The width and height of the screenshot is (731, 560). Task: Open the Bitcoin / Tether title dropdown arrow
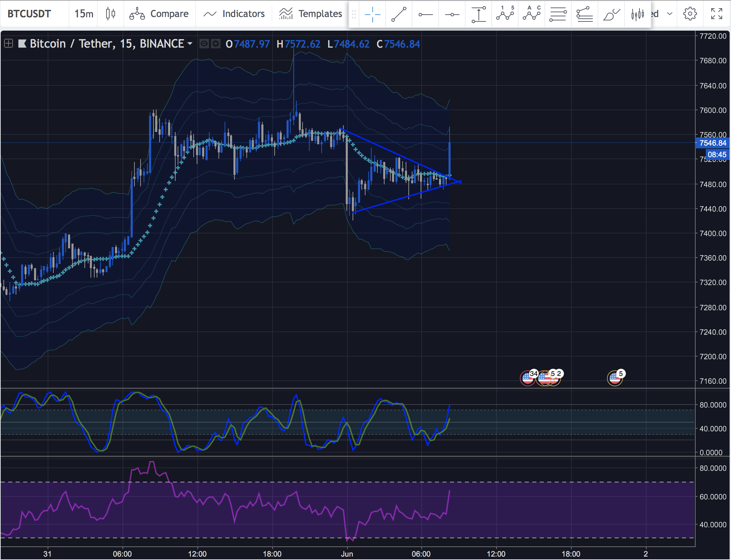tap(190, 44)
